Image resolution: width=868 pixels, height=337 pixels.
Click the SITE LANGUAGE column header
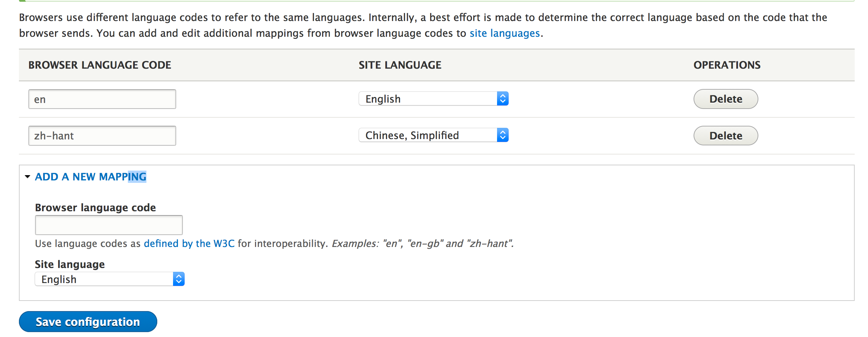coord(400,65)
